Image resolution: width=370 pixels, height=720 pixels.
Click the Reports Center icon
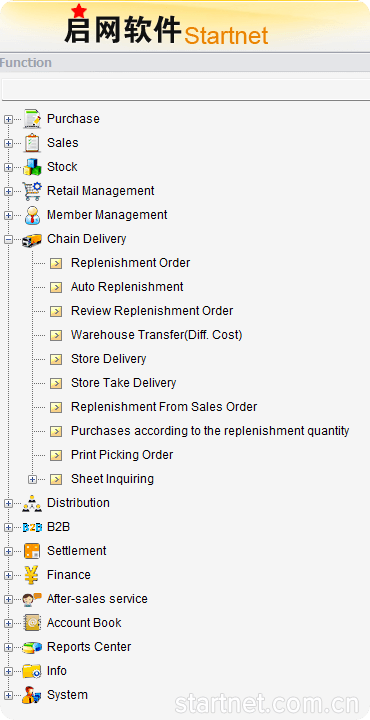[x=32, y=647]
